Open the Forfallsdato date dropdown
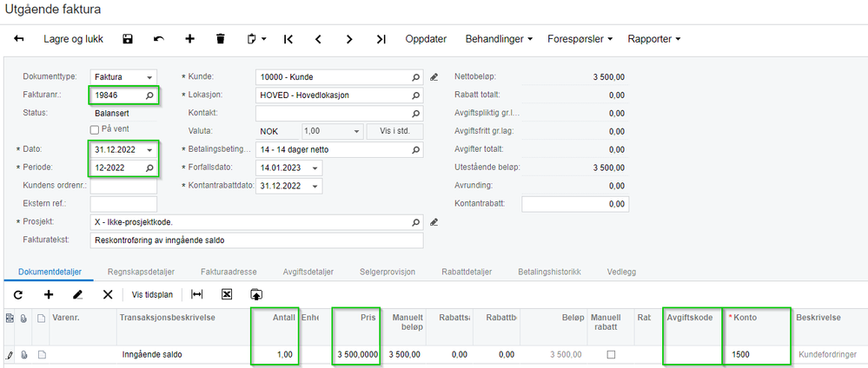This screenshot has height=368, width=868. coord(315,168)
